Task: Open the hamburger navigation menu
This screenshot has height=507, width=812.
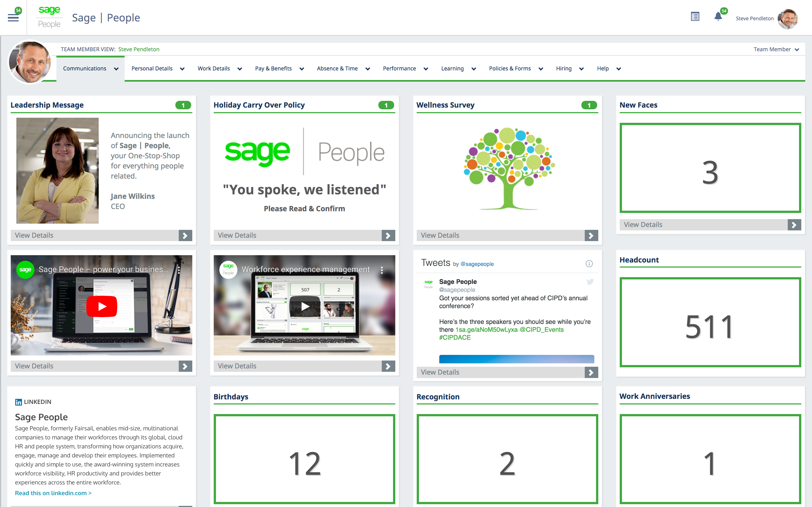Action: 13,18
